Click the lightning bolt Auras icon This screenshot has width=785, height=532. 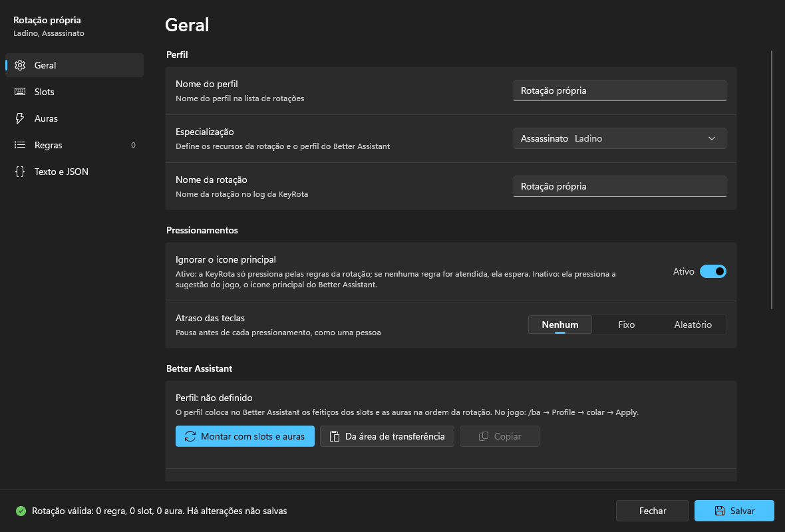[x=20, y=118]
